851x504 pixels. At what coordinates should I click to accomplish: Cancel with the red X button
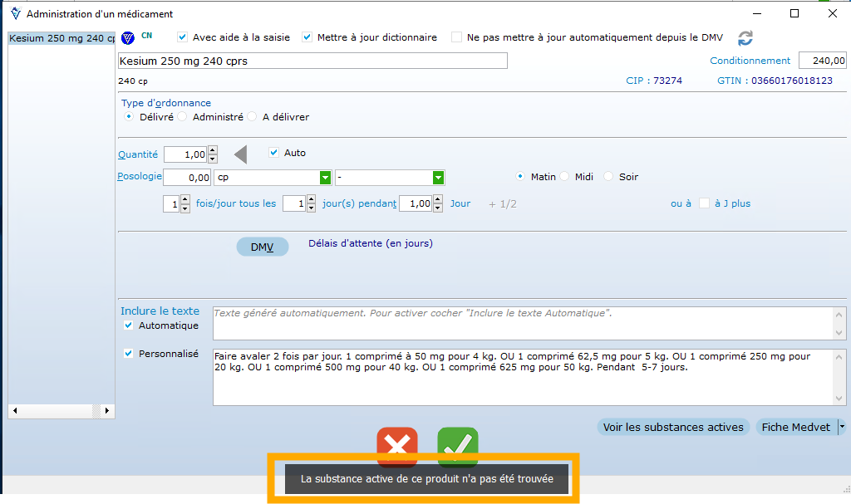tap(397, 447)
